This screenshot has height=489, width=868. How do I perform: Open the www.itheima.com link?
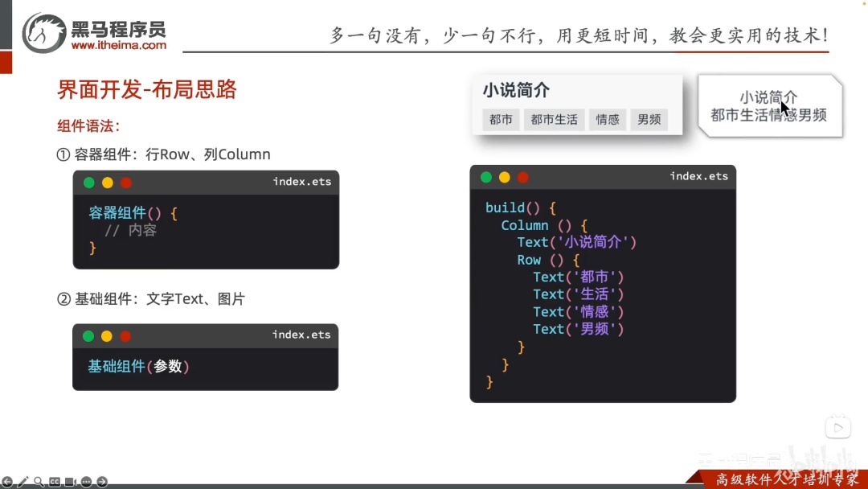click(118, 45)
